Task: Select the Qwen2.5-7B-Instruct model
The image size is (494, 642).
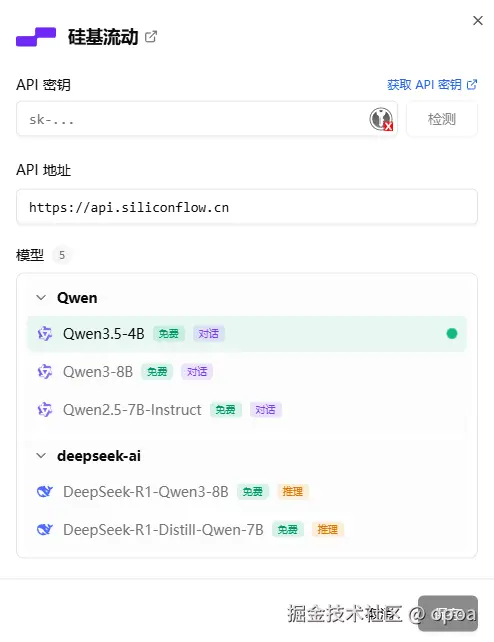Action: click(247, 410)
